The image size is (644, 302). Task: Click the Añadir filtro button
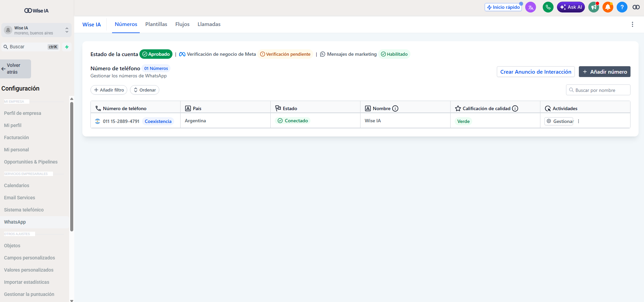point(109,90)
